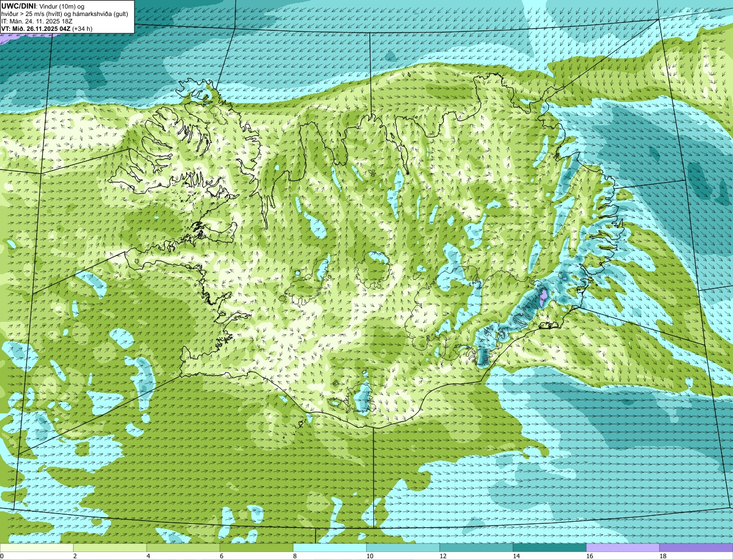Viewport: 733px width, 560px height.
Task: Click the UWC/DINI title label
Action: coord(19,6)
